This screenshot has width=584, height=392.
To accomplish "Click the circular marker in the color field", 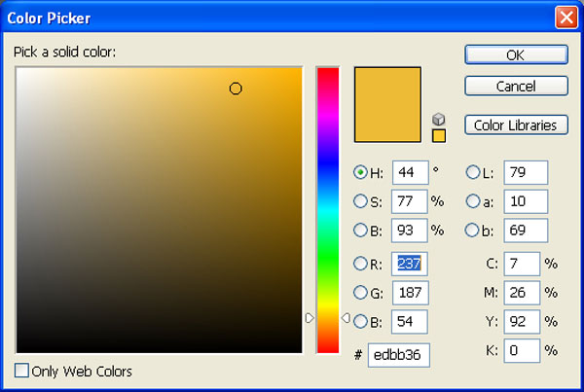I will coord(236,89).
